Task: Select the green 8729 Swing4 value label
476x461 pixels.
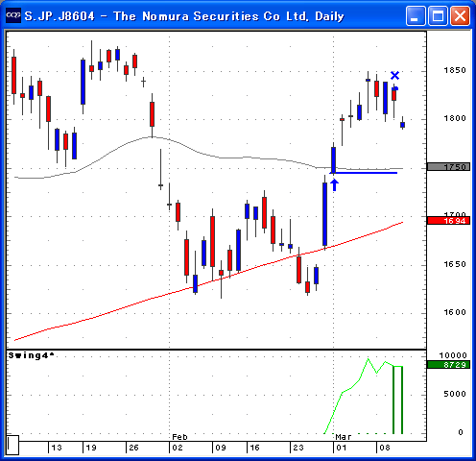Action: pos(448,365)
